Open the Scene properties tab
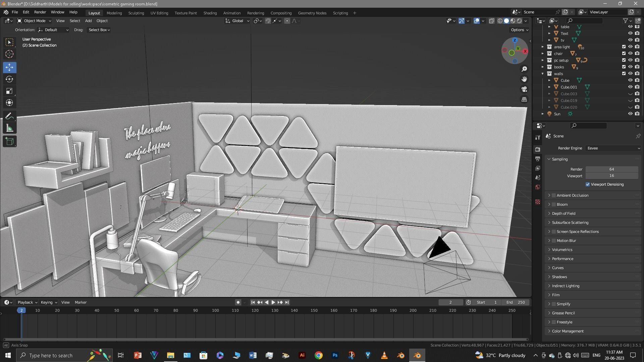The image size is (644, 362). pos(538,177)
